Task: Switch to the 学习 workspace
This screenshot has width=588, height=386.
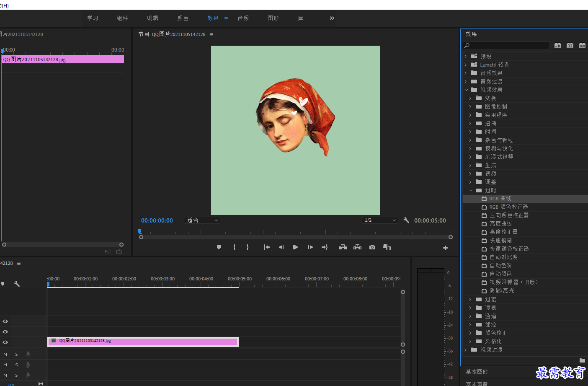Action: [93, 18]
